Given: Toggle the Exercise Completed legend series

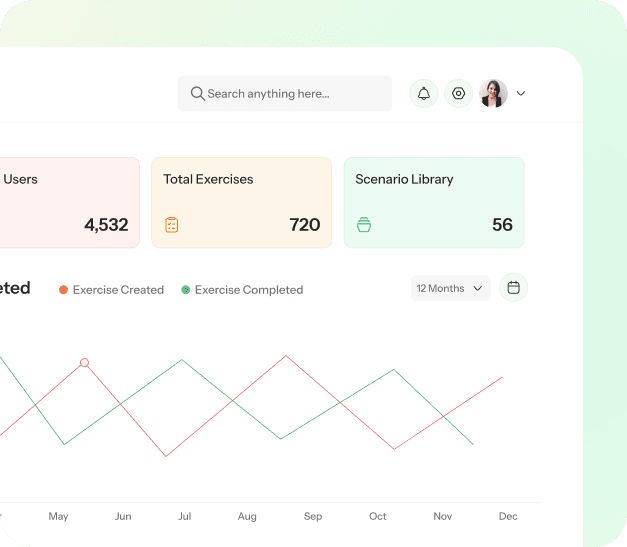Looking at the screenshot, I should click(x=242, y=290).
